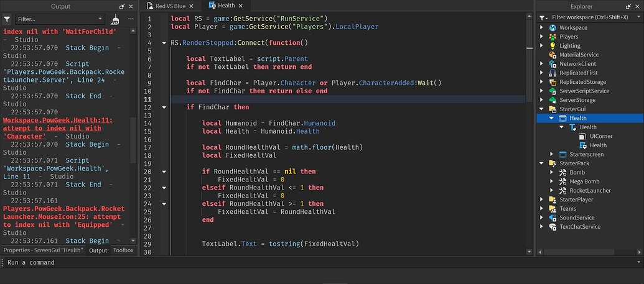Screen dimensions: 644x284
Task: Click the Lighting bulb icon
Action: (553, 46)
